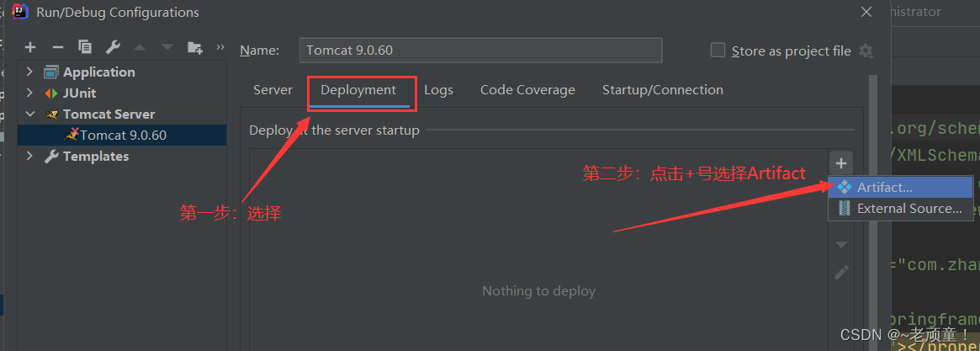Click the IntelliJ logo in title bar
Screen dimensions: 980x351
tap(20, 12)
